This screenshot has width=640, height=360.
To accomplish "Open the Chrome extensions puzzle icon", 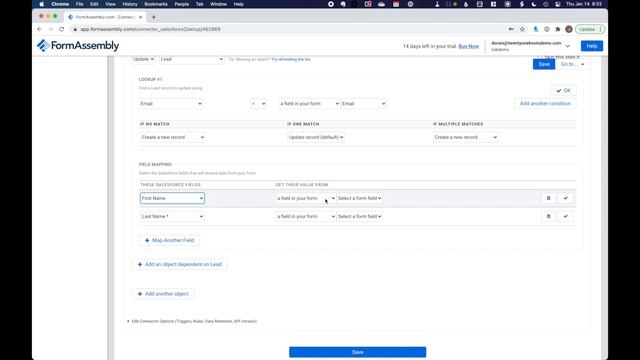I will (558, 29).
